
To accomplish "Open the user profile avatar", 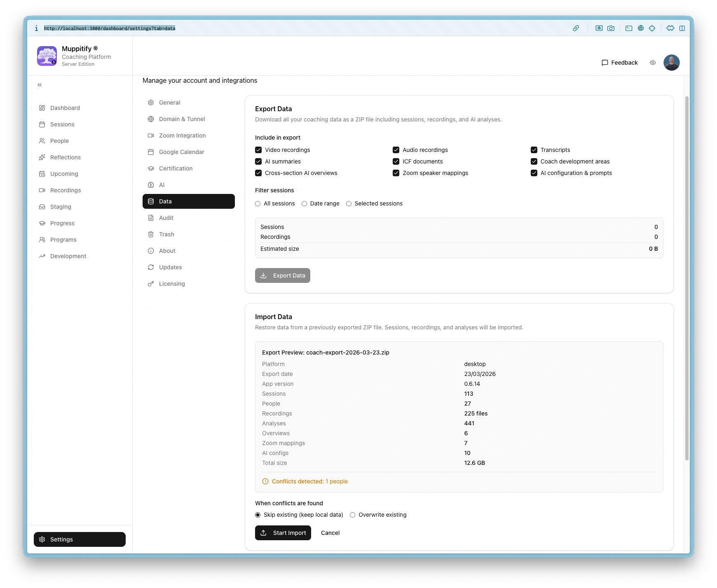I will 671,63.
